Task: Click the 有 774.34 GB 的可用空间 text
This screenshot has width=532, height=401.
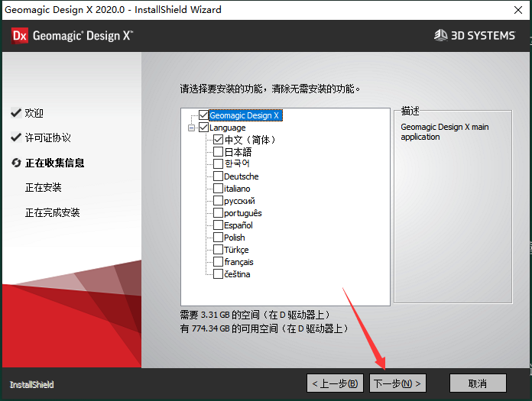Action: tap(264, 328)
